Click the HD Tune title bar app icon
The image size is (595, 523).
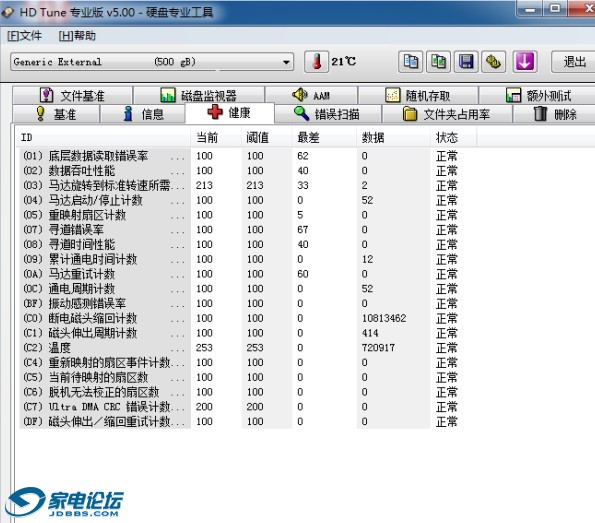coord(8,12)
